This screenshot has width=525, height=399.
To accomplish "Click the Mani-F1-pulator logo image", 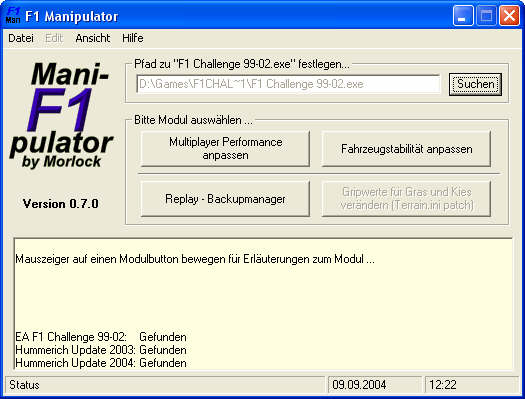I will click(62, 115).
